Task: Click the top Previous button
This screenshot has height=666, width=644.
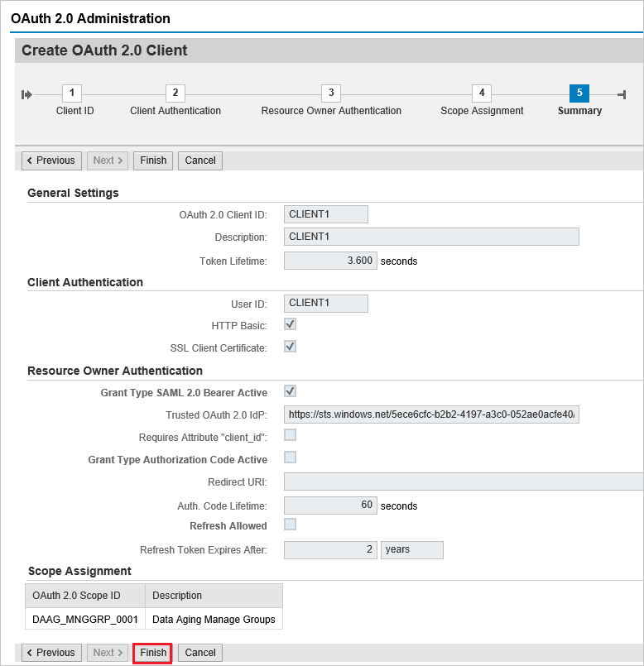Action: [x=50, y=161]
